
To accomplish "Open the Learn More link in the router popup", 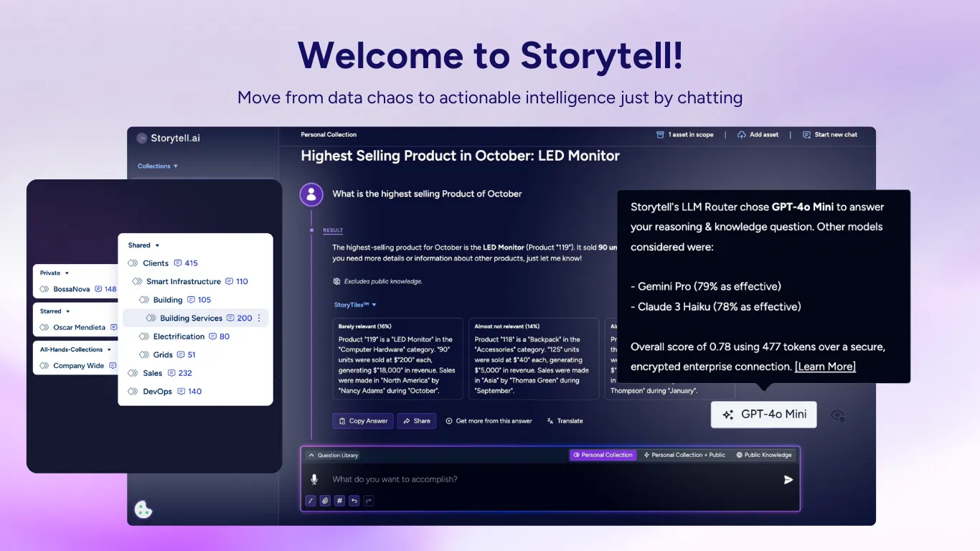I will pos(825,366).
